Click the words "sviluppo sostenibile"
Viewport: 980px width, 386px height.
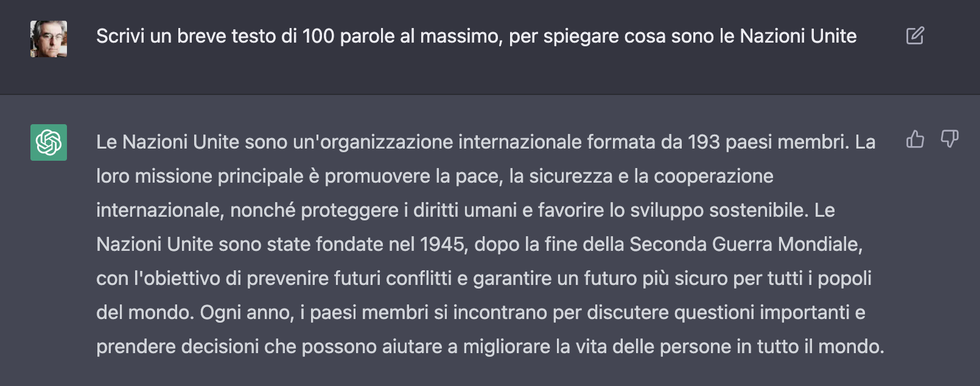718,211
